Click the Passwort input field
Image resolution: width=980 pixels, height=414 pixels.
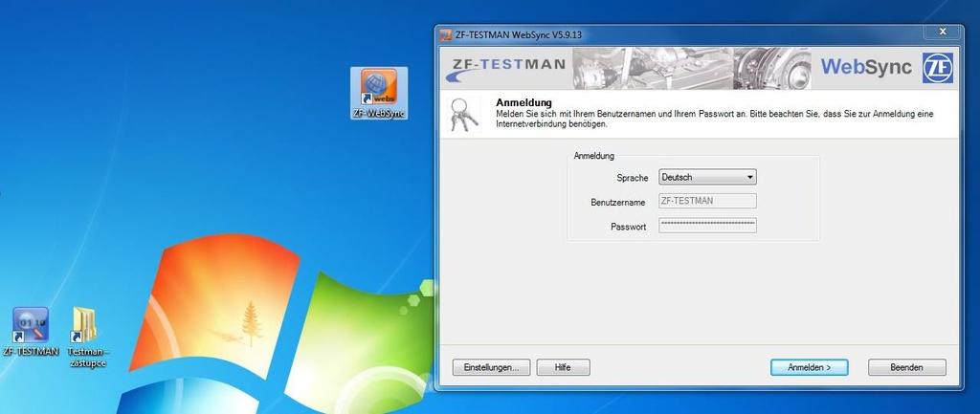[x=707, y=226]
